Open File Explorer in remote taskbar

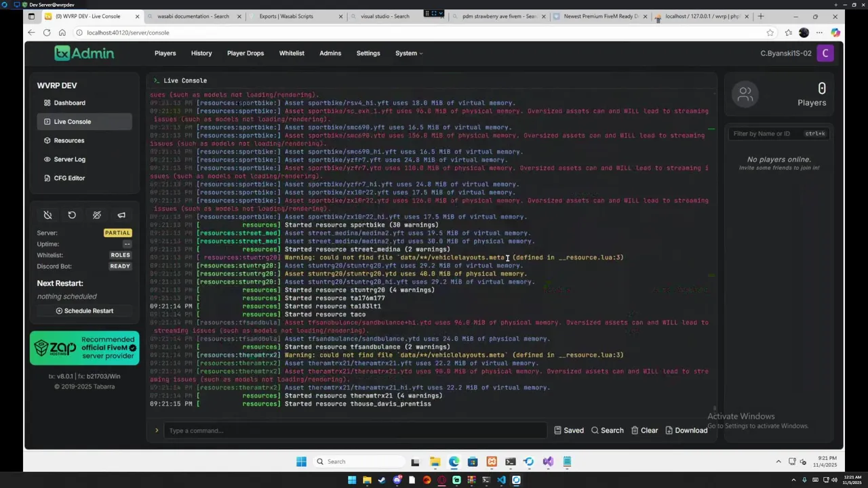435,462
